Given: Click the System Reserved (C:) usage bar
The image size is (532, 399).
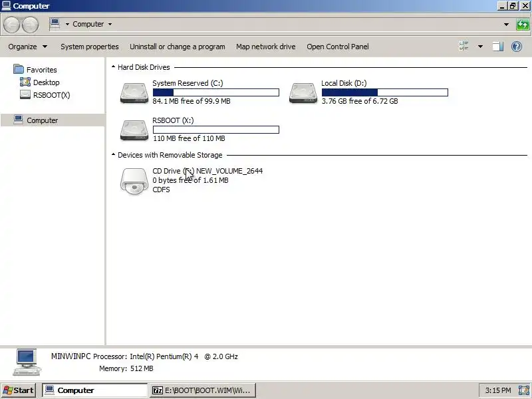Looking at the screenshot, I should pyautogui.click(x=215, y=92).
